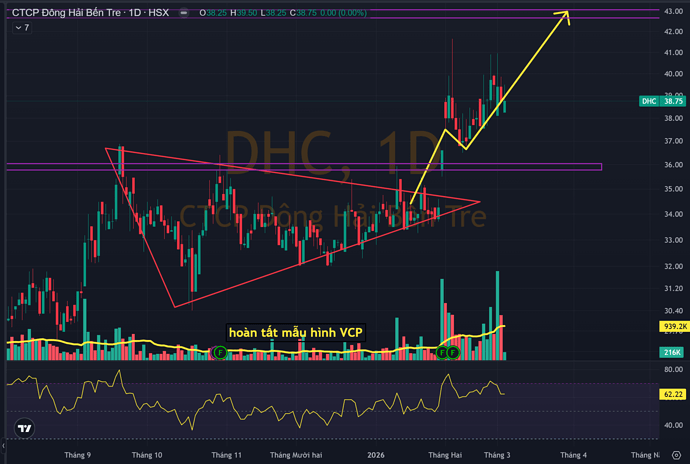Screen dimensions: 690x464
Task: Open the TradingView logo button
Action: (x=24, y=428)
